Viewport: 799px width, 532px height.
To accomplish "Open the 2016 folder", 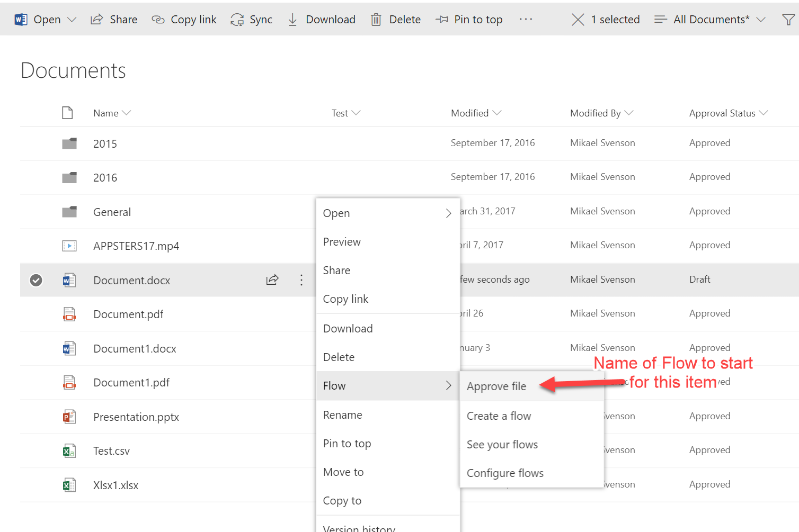I will tap(105, 178).
